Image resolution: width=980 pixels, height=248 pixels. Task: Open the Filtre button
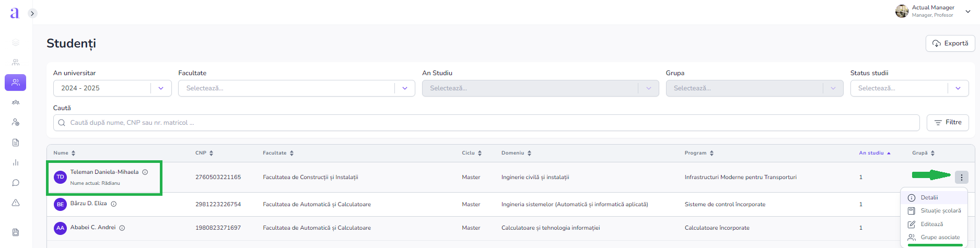(948, 122)
